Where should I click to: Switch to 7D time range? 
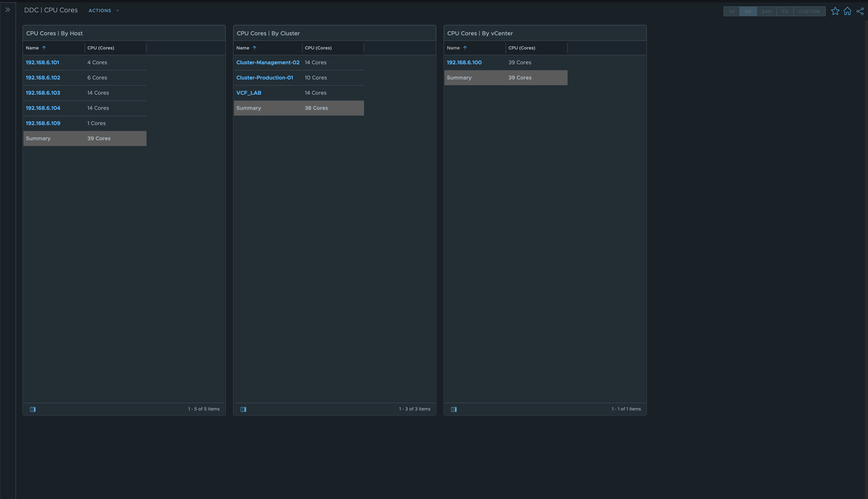(x=785, y=12)
